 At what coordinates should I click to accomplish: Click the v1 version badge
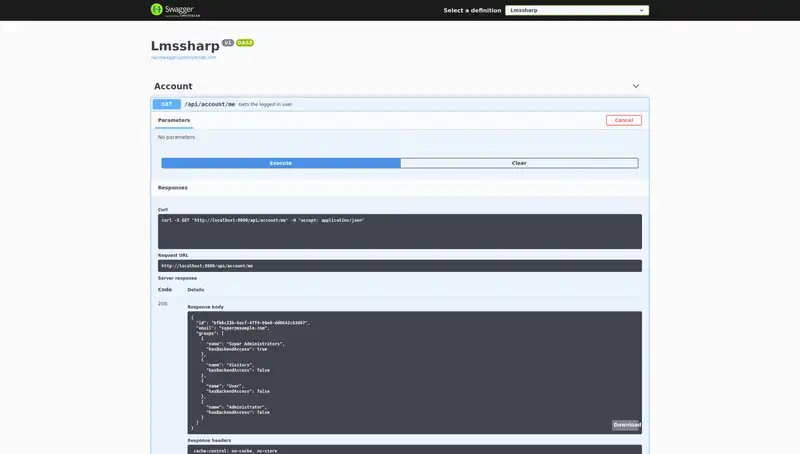tap(228, 43)
